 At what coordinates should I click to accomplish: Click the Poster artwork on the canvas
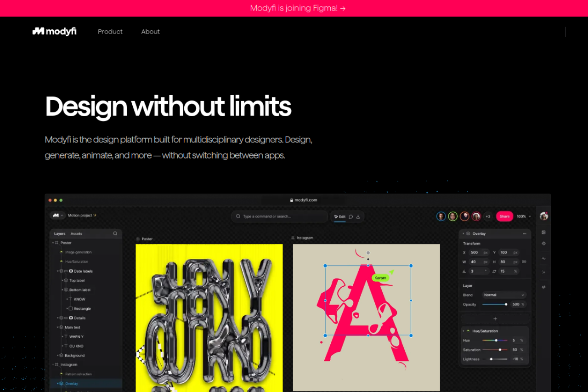pyautogui.click(x=209, y=318)
